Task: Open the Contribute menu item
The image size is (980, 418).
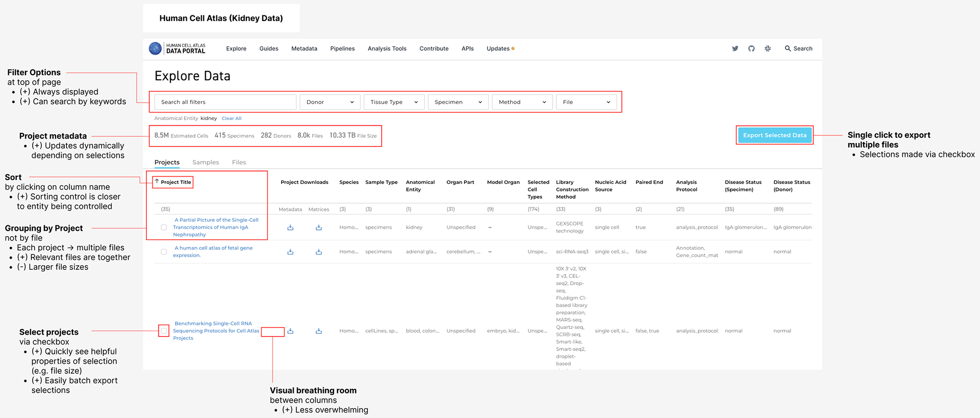Action: tap(434, 49)
